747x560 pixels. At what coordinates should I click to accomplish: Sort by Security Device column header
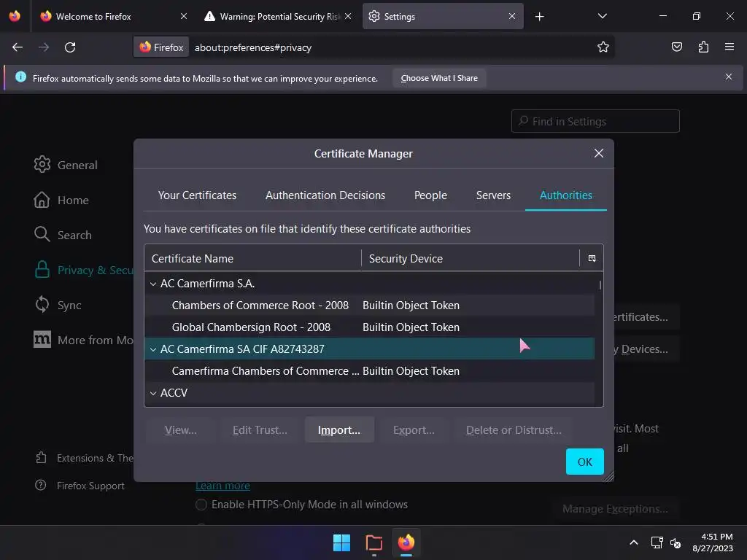[x=471, y=259]
